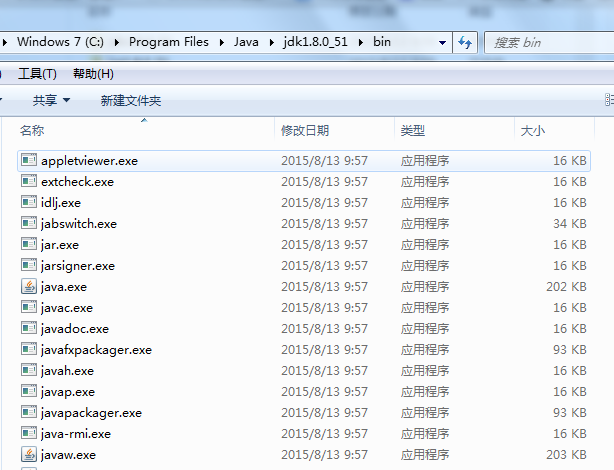614x470 pixels.
Task: Click the 202 KB size of java.exe
Action: [x=566, y=287]
